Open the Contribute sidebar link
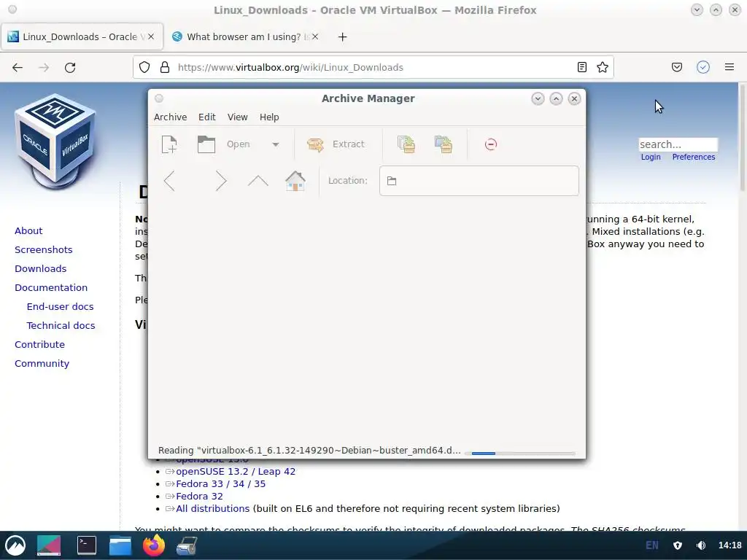Viewport: 747px width, 560px height. (x=39, y=345)
